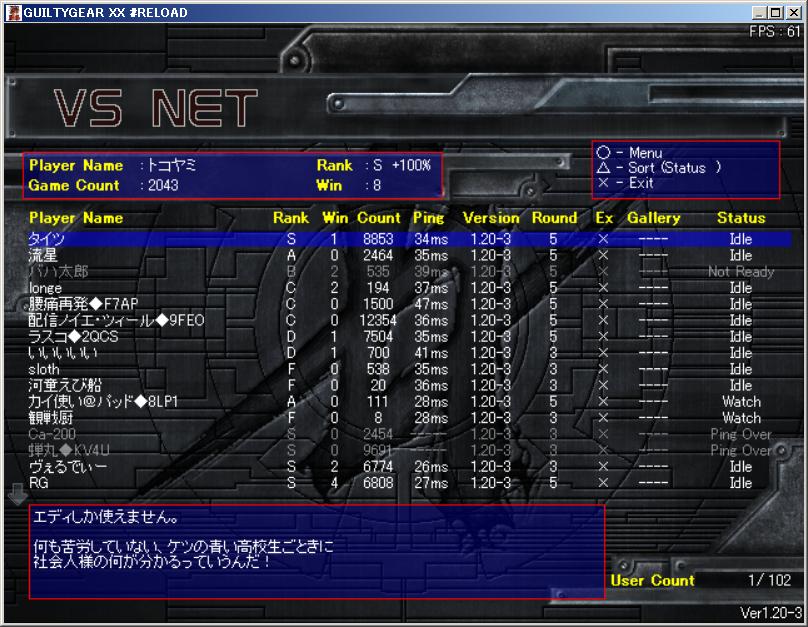
Task: Click the Rank column header
Action: (291, 218)
